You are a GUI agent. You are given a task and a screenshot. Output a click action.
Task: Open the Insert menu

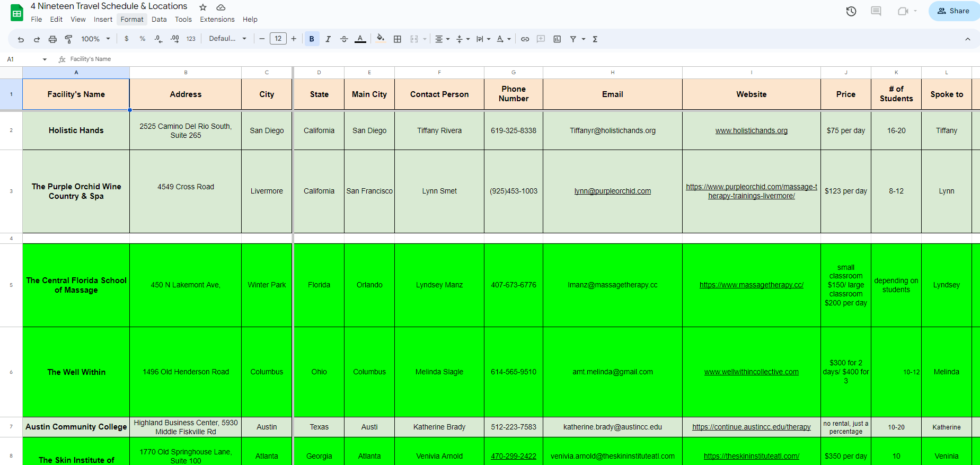click(103, 20)
